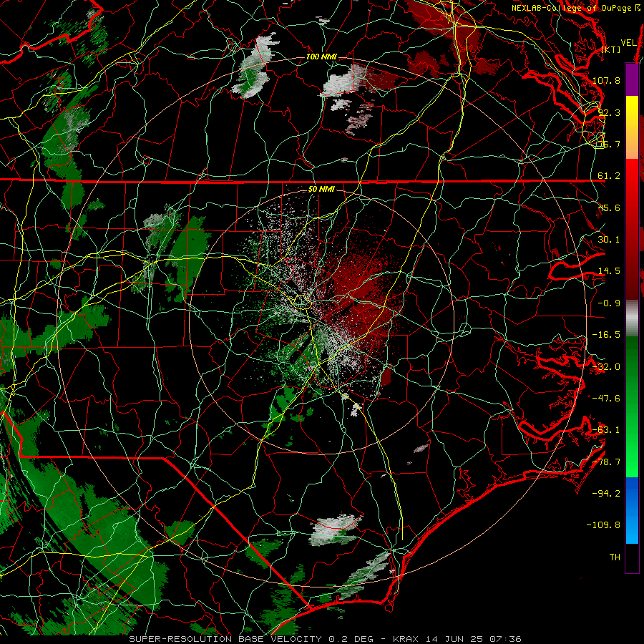The width and height of the screenshot is (644, 644).
Task: Click the 61.2 velocity scale value
Action: pyautogui.click(x=609, y=176)
